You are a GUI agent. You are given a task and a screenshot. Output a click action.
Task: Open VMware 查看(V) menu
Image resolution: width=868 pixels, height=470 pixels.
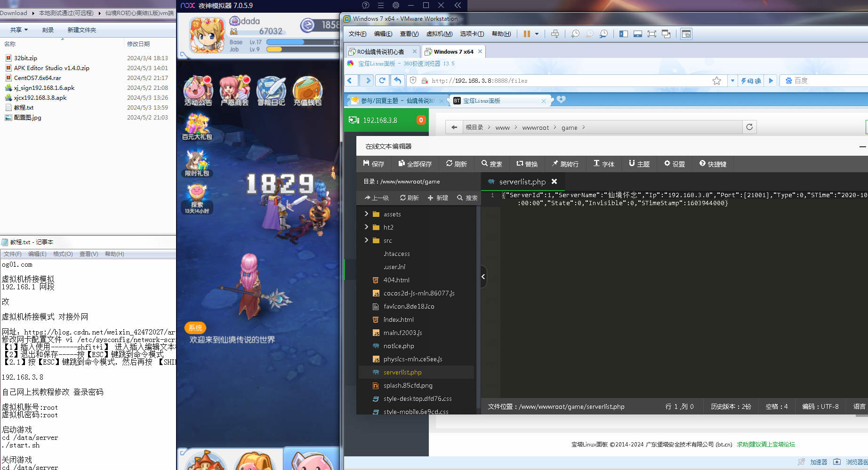(409, 34)
